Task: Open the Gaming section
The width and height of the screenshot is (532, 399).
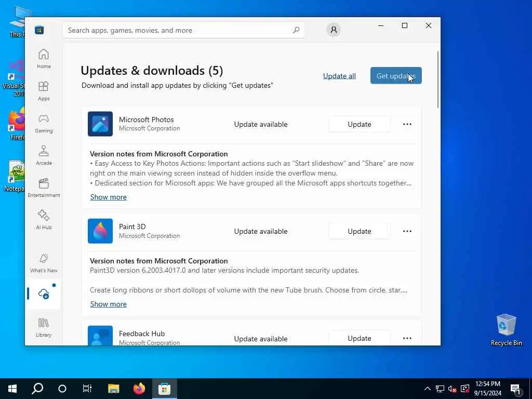Action: click(x=44, y=123)
